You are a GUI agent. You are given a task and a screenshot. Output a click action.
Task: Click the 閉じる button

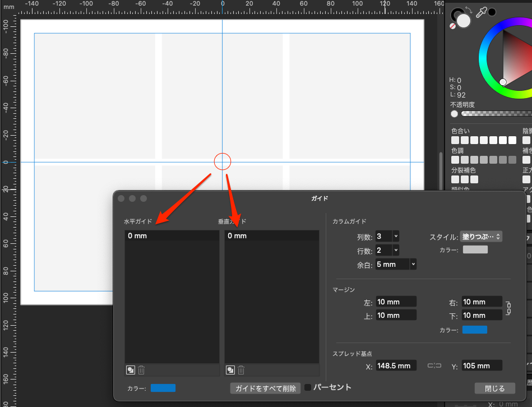point(494,388)
